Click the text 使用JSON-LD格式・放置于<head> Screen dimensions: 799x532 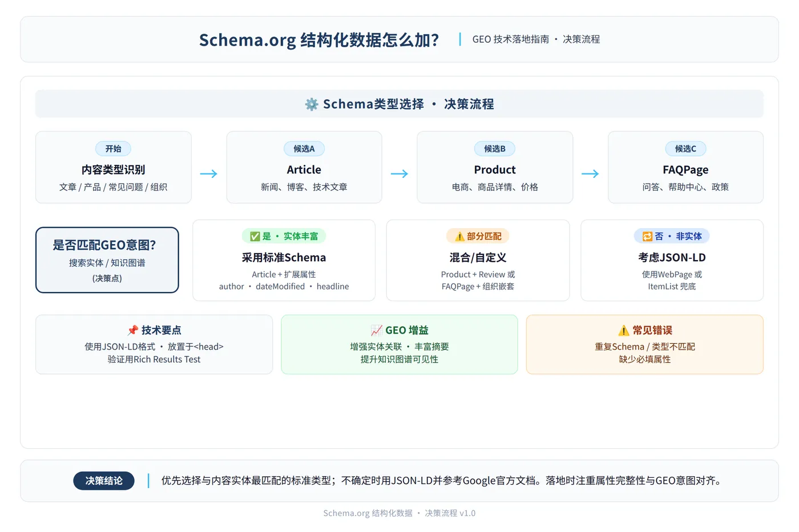coord(154,347)
